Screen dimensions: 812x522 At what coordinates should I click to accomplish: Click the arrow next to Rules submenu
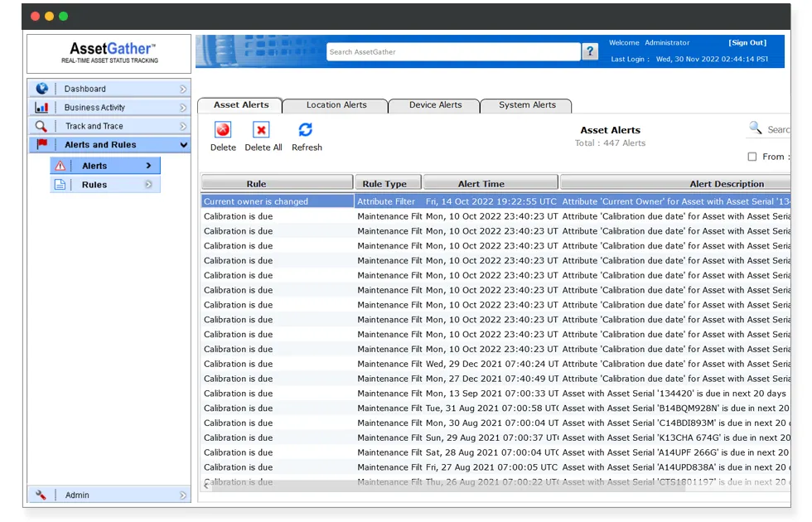148,184
